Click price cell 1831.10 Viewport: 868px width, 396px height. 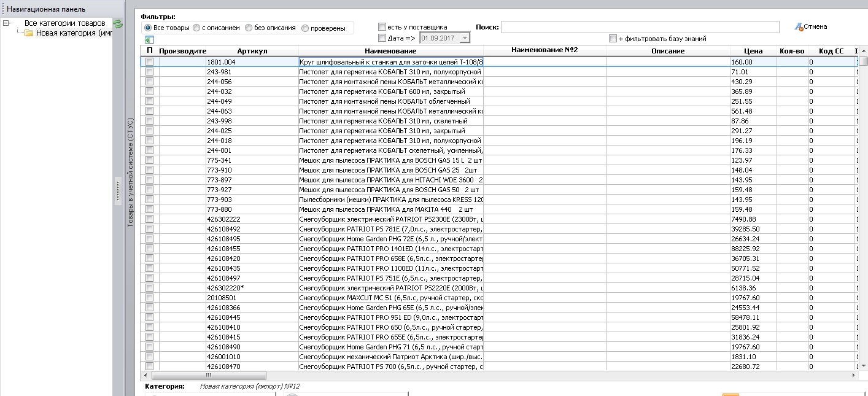(753, 357)
